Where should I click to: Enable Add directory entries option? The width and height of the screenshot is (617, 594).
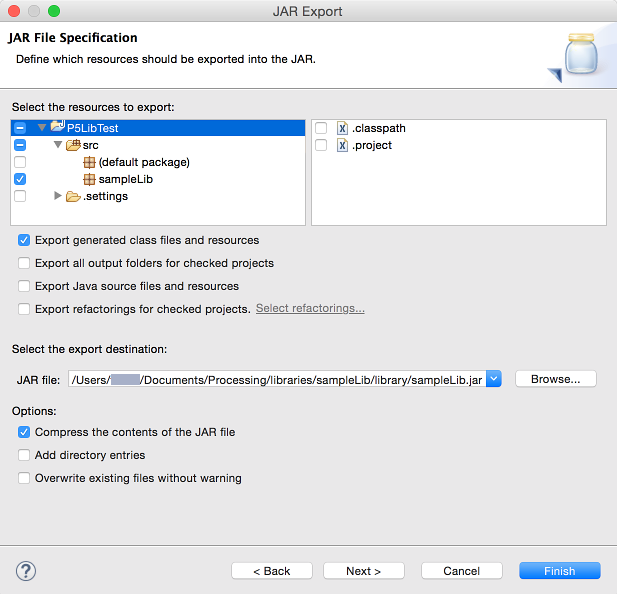click(24, 455)
